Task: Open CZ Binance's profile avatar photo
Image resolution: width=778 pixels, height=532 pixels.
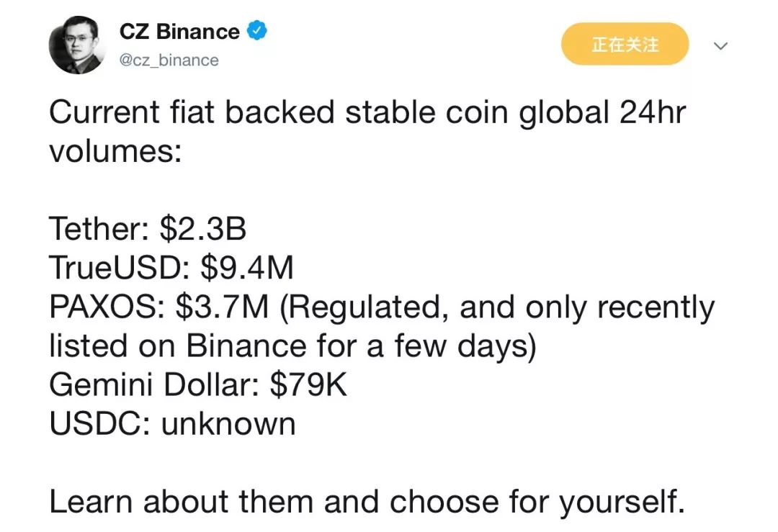Action: click(77, 45)
